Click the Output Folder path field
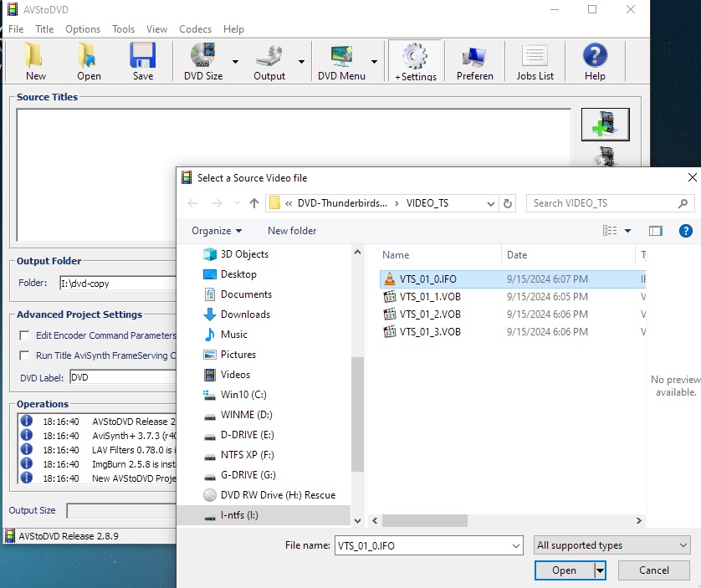Screen dimensions: 701x588 [119, 284]
